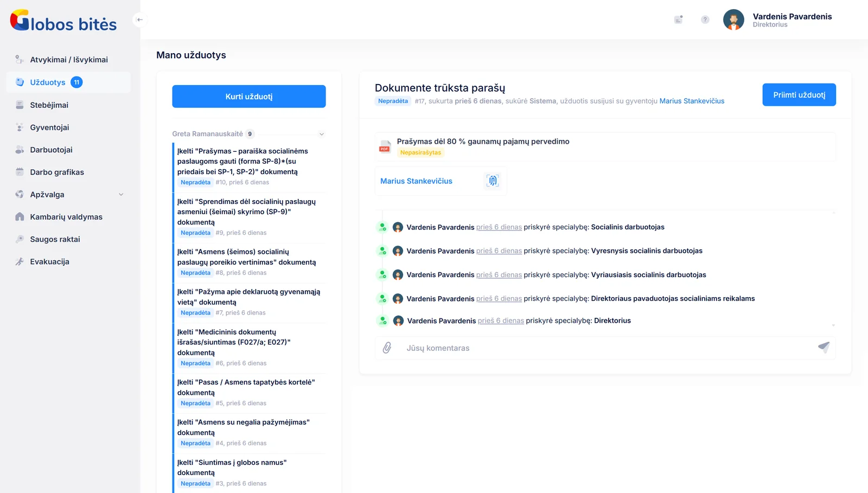
Task: Send comment with the paper plane icon
Action: click(x=824, y=347)
